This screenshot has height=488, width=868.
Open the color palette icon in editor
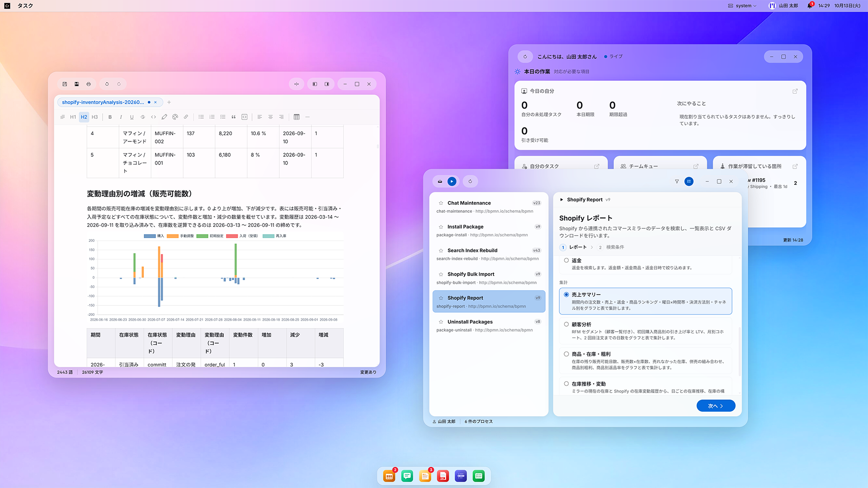175,117
